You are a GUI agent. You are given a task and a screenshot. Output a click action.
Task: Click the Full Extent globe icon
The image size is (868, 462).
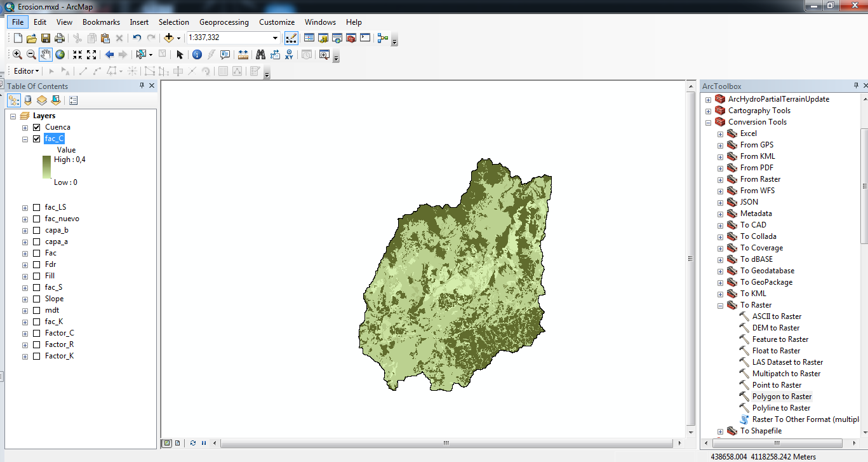60,55
